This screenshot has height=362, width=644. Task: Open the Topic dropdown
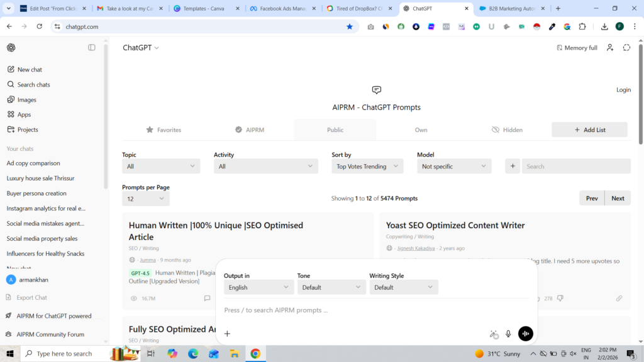point(161,167)
